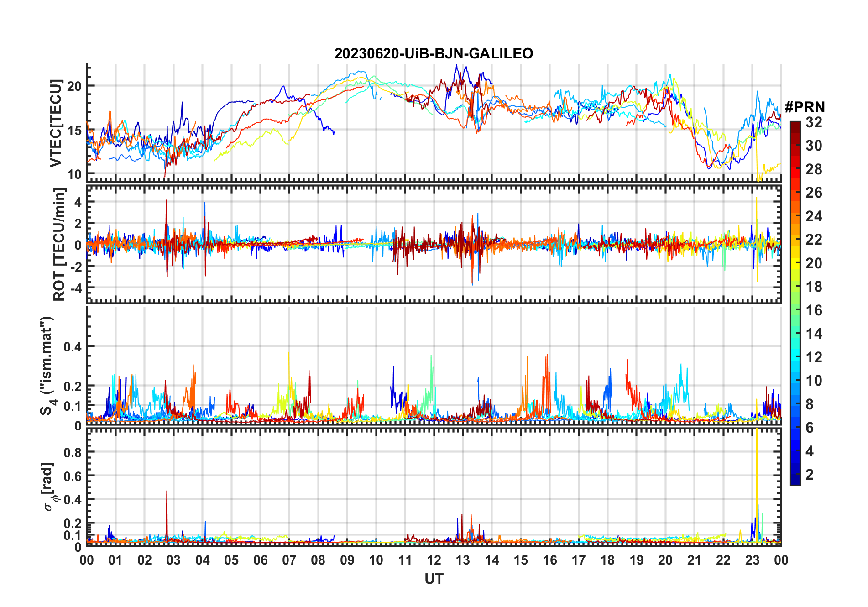Click x-axis hour tick label 05

231,560
